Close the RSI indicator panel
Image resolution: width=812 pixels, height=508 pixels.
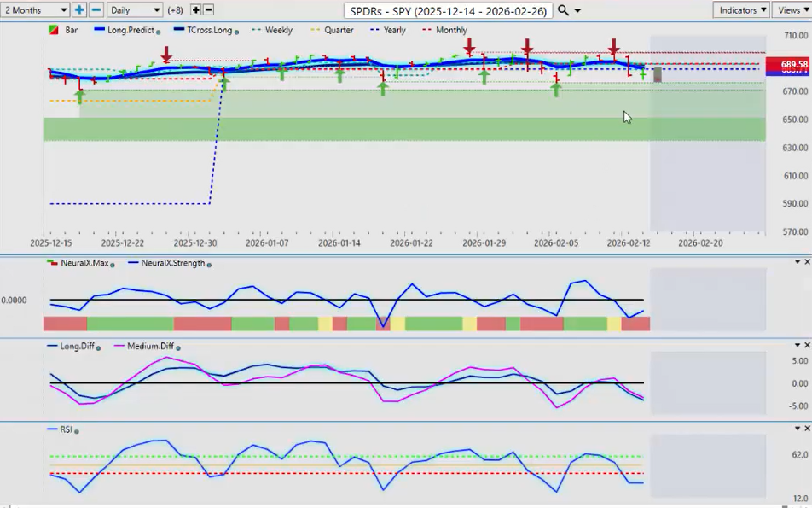tap(806, 429)
